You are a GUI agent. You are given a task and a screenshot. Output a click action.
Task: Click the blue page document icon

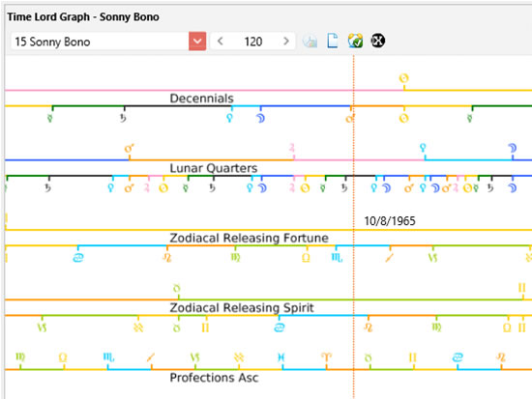point(333,41)
